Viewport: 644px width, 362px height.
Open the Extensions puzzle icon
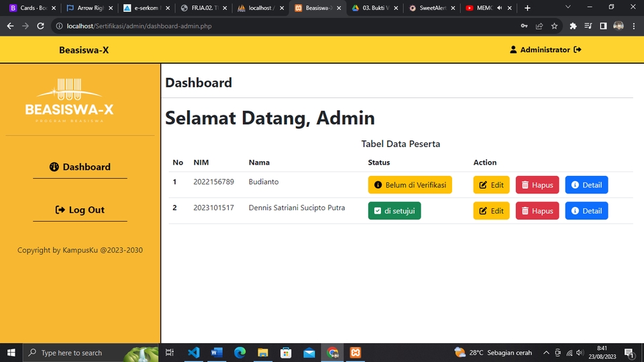tap(573, 26)
